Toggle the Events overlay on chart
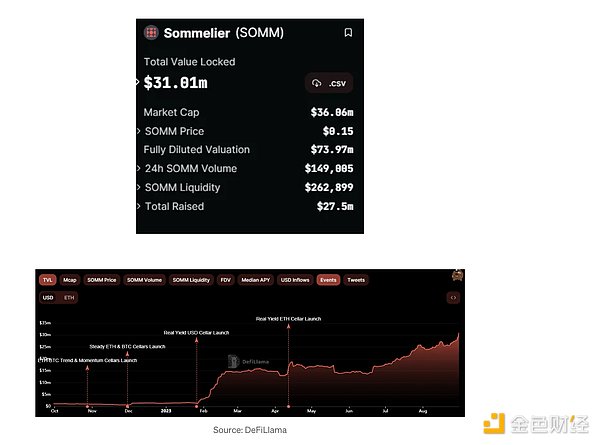600x445 pixels. [328, 280]
